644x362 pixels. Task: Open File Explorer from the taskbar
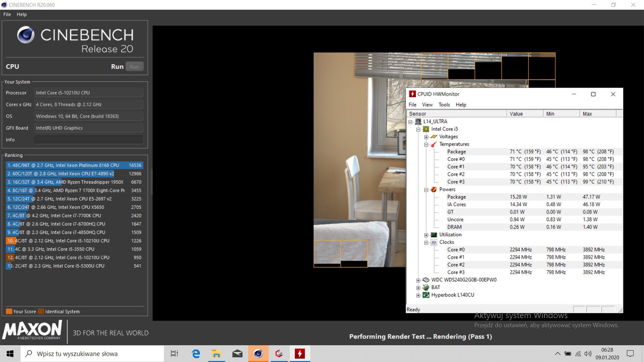coord(216,354)
